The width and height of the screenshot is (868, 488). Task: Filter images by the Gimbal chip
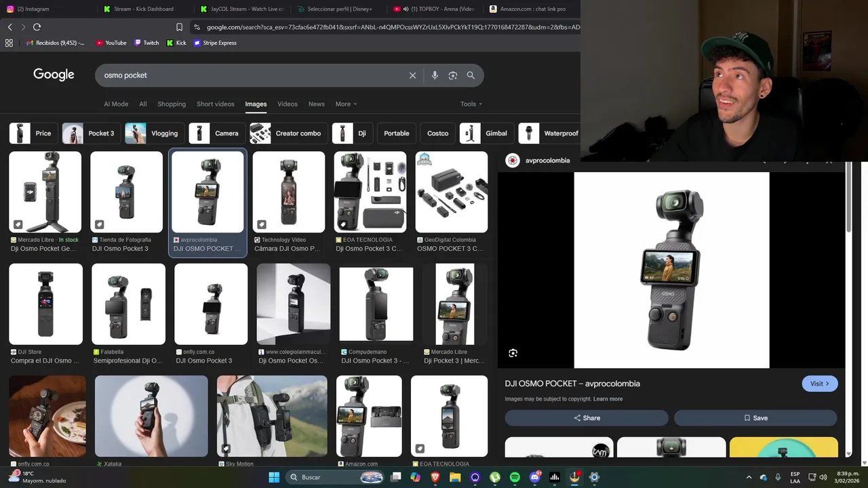click(486, 134)
